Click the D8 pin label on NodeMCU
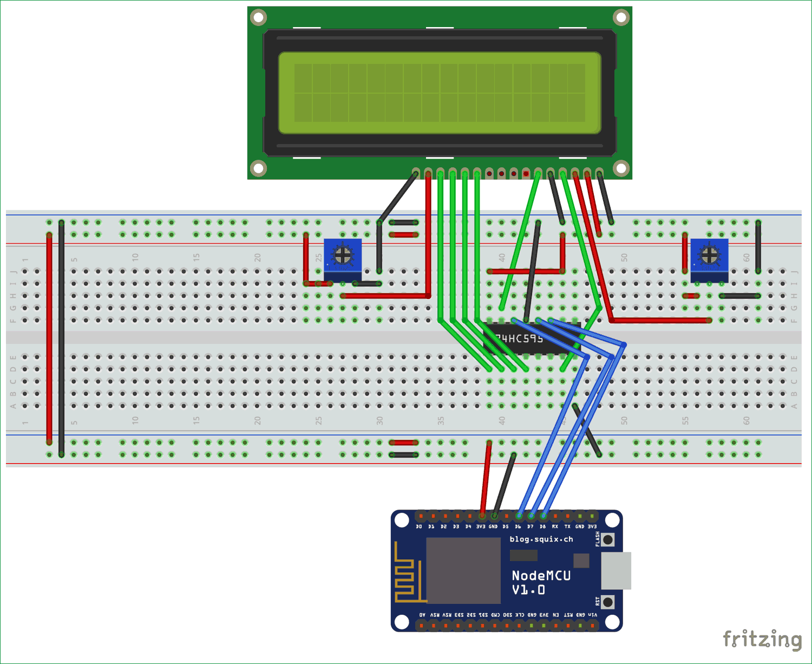 (543, 526)
